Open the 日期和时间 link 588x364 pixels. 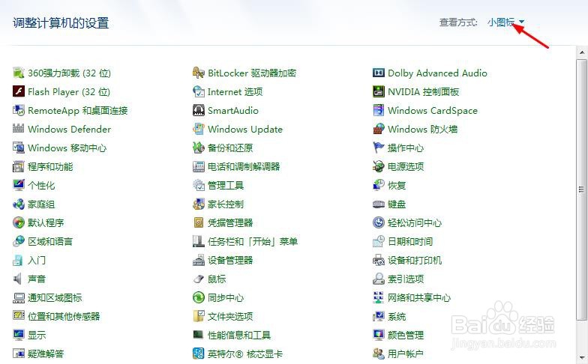pyautogui.click(x=410, y=241)
